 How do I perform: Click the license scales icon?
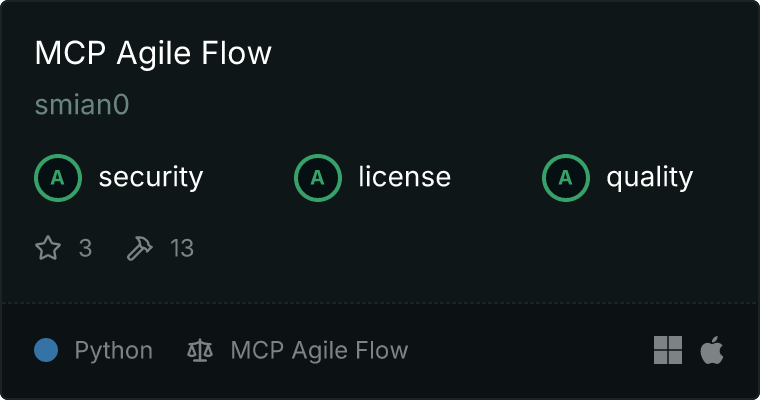[x=200, y=350]
